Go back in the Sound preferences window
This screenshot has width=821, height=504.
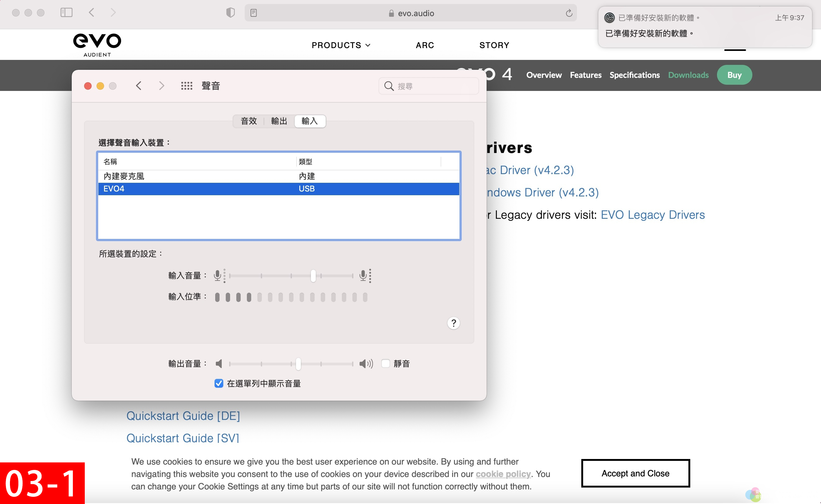pyautogui.click(x=139, y=86)
